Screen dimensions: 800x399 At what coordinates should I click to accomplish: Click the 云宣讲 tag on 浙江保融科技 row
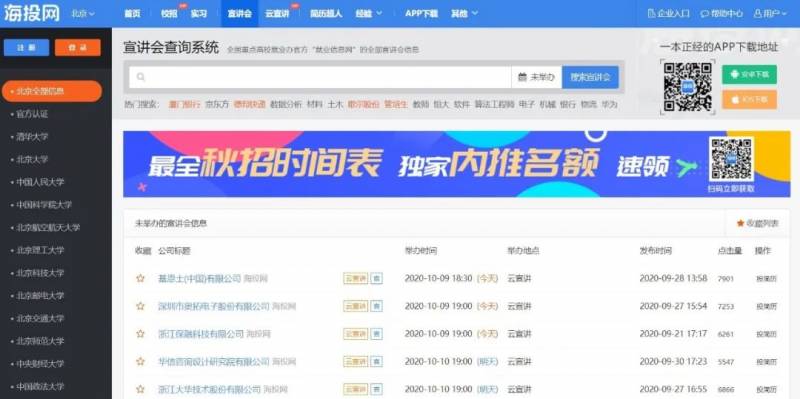pos(356,334)
